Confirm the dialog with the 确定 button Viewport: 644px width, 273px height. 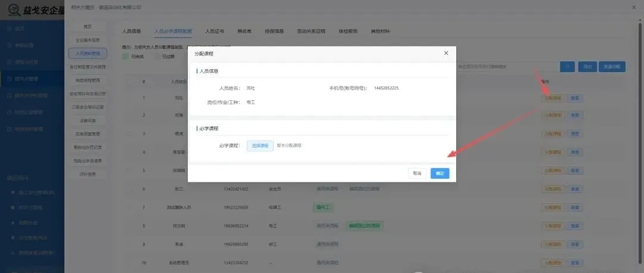440,173
